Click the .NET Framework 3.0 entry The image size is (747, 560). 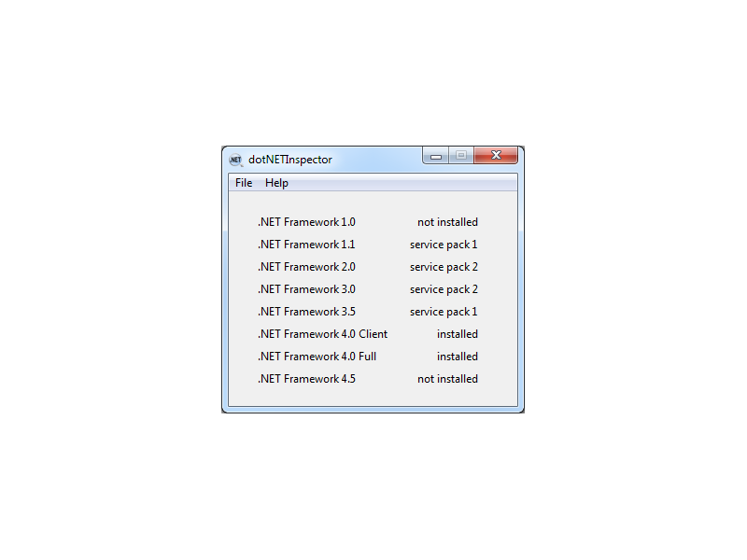coord(306,289)
